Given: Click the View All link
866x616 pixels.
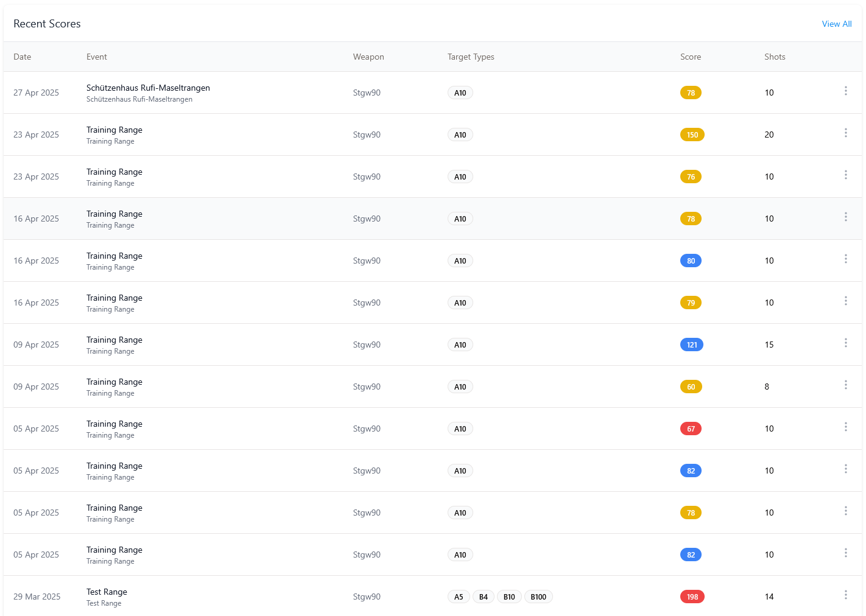Looking at the screenshot, I should pos(836,24).
